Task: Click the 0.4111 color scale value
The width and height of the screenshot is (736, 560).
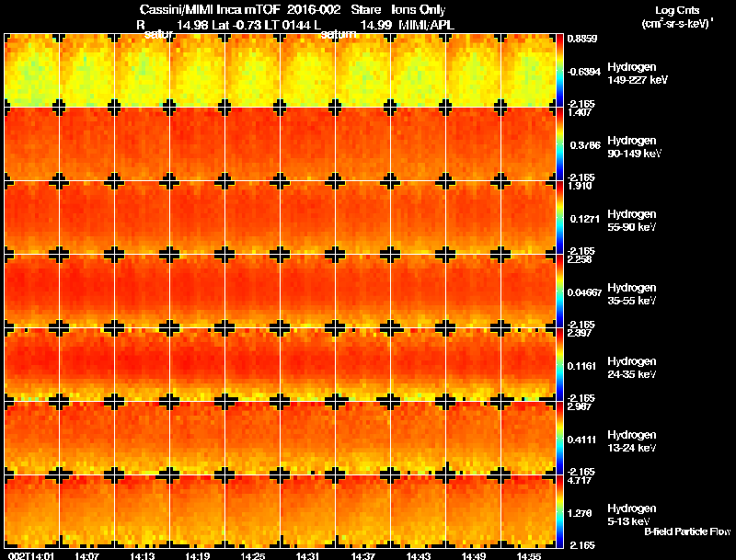Action: pos(582,440)
